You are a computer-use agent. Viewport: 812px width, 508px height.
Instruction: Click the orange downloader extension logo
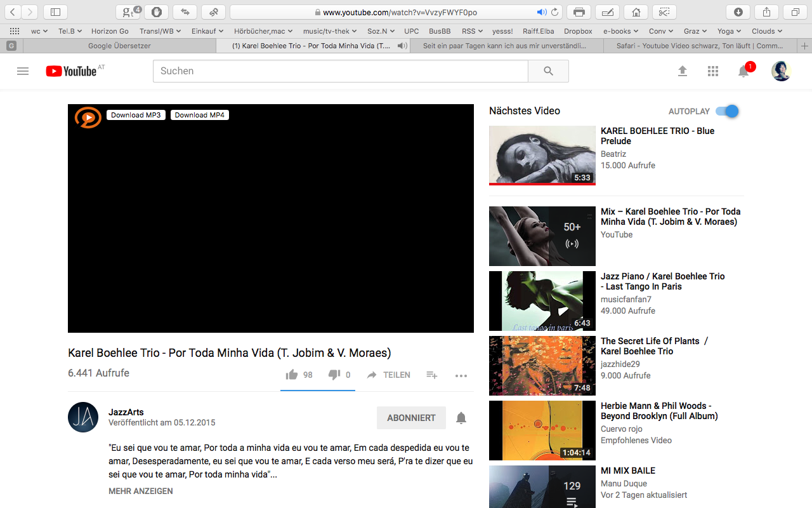[x=88, y=117]
